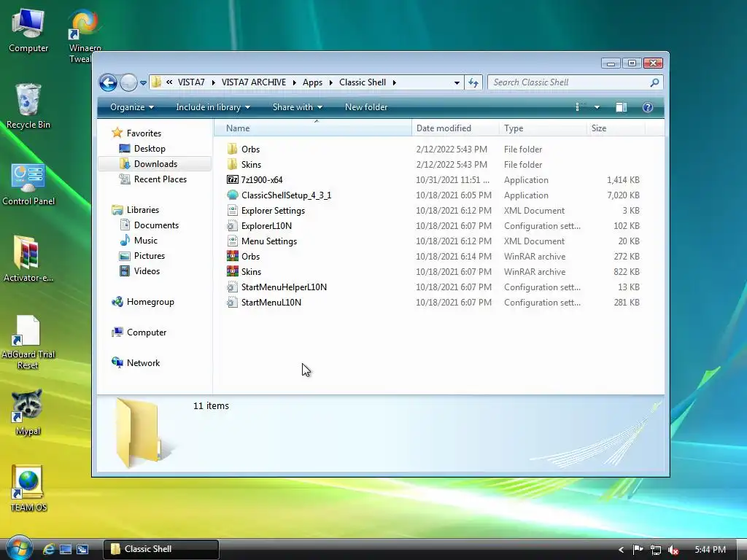Select ClassicShellSetup_4_3_1 installer icon

[x=232, y=195]
